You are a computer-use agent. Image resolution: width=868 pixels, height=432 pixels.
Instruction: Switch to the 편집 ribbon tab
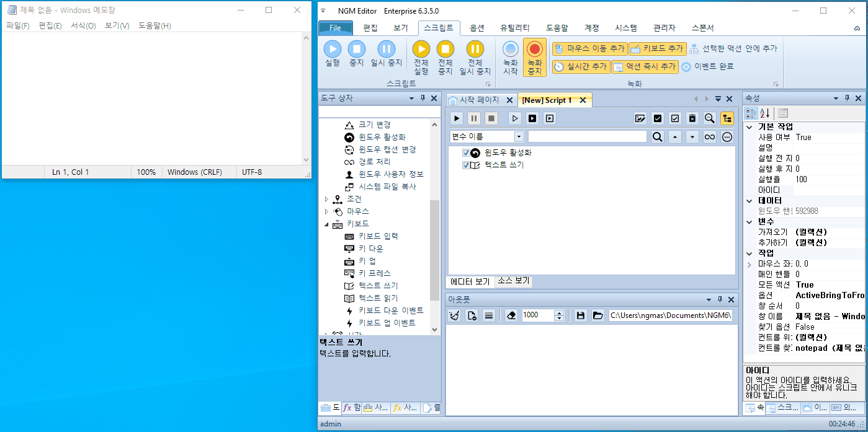click(370, 28)
